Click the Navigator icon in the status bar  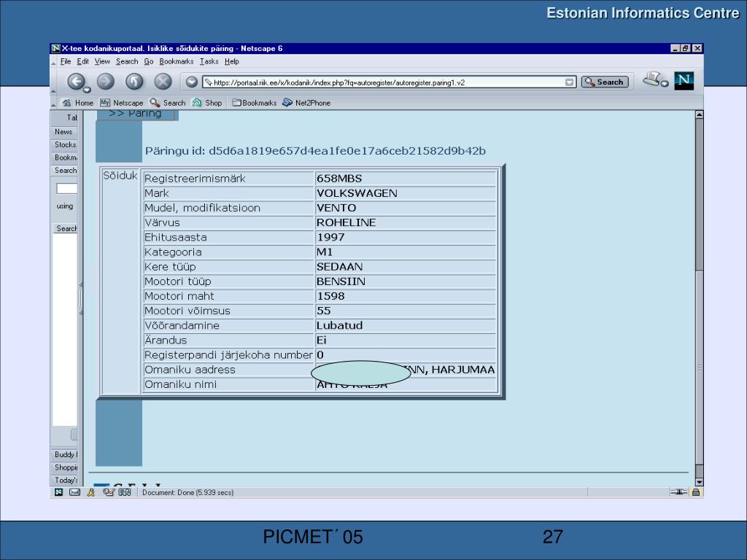click(x=58, y=492)
